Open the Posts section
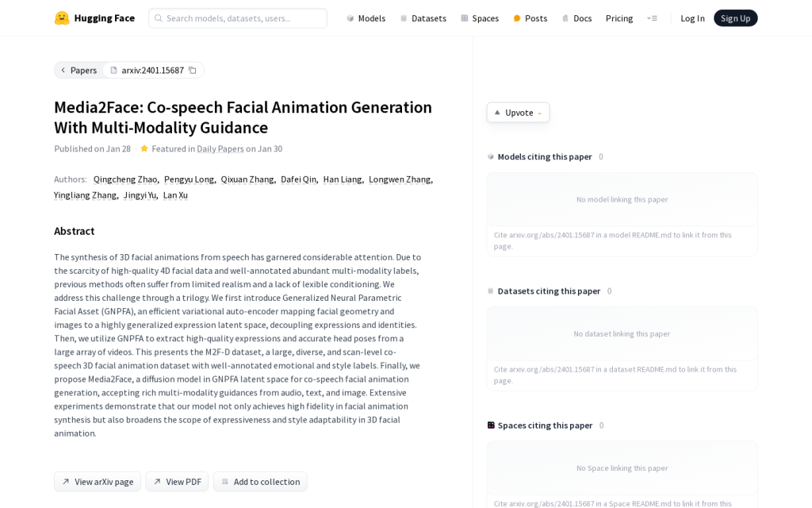812x508 pixels. (x=530, y=18)
